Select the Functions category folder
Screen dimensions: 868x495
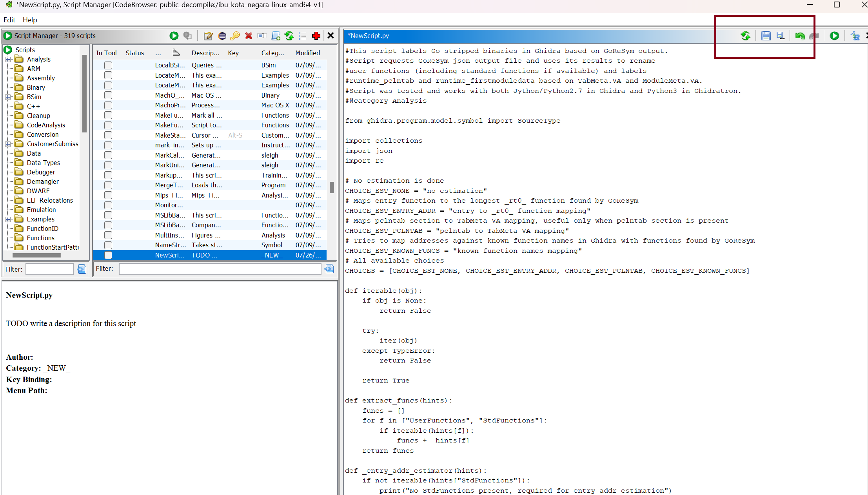click(40, 238)
